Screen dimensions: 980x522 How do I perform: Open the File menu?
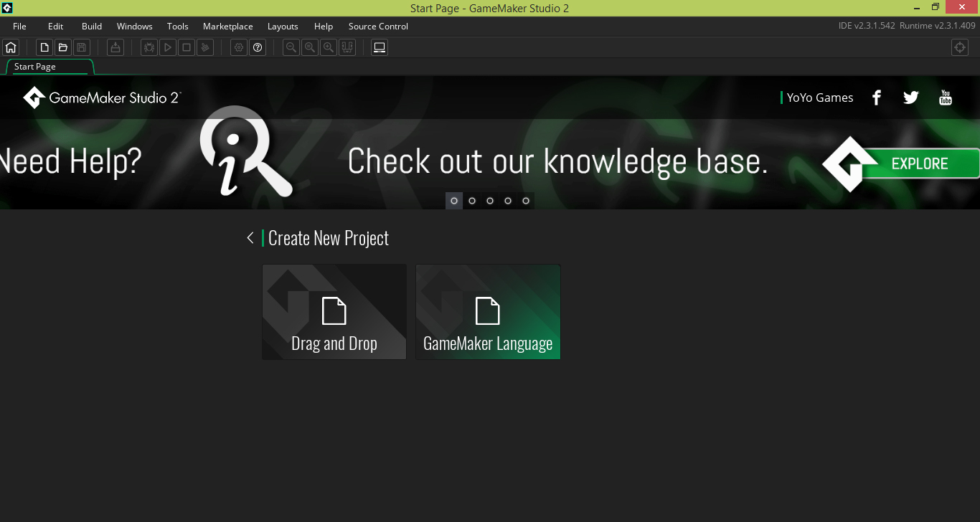pos(19,27)
